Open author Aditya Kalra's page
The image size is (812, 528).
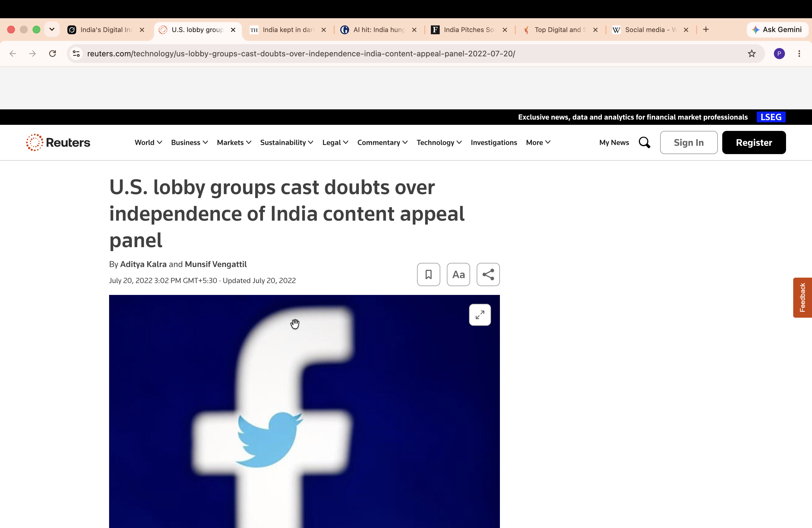pyautogui.click(x=143, y=264)
